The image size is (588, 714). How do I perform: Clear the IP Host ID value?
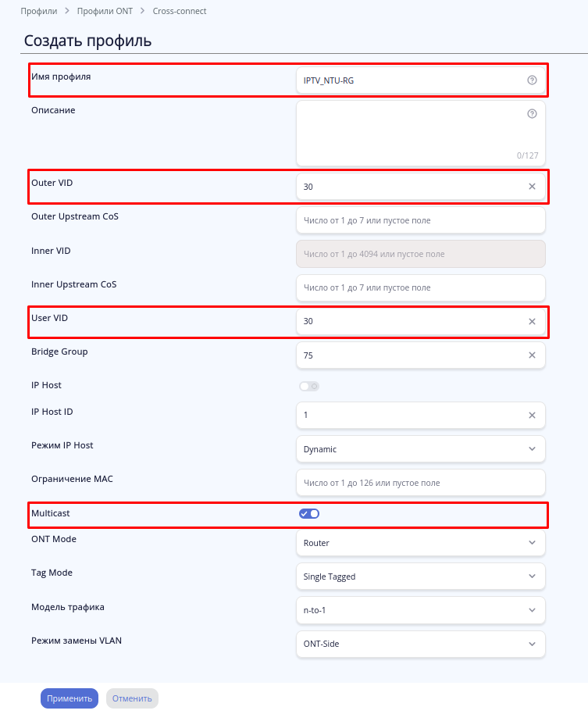click(532, 415)
